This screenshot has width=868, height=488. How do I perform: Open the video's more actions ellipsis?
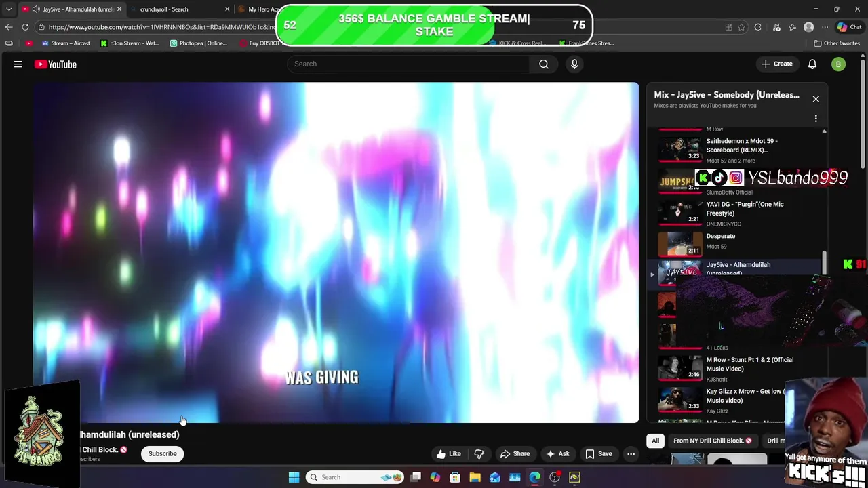631,454
